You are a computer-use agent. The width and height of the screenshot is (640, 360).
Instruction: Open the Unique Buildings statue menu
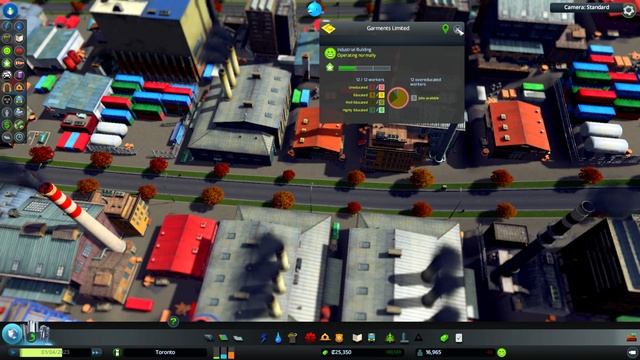pyautogui.click(x=404, y=338)
